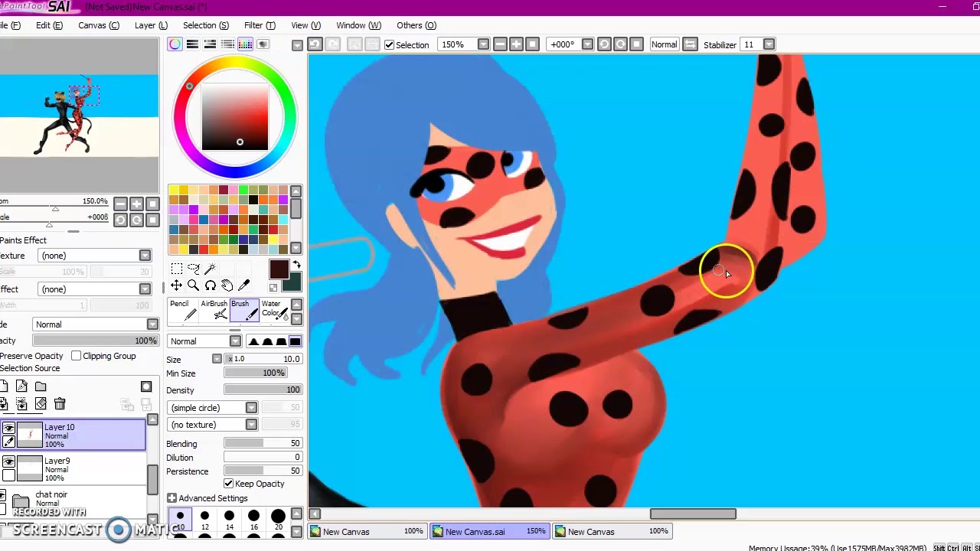Show the swatches panel toggle
This screenshot has width=980, height=551.
point(245,44)
